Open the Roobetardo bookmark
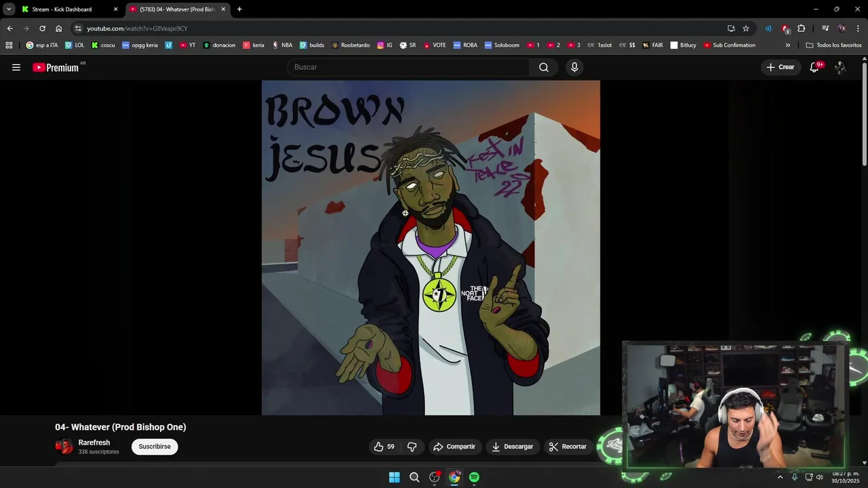Viewport: 868px width, 488px height. coord(351,45)
